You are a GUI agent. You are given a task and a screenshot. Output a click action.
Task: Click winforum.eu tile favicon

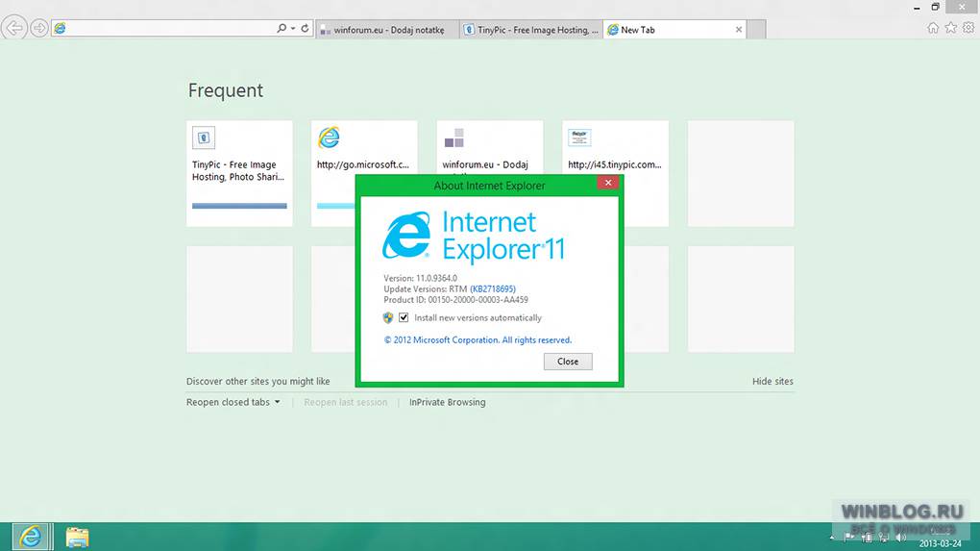click(x=454, y=138)
